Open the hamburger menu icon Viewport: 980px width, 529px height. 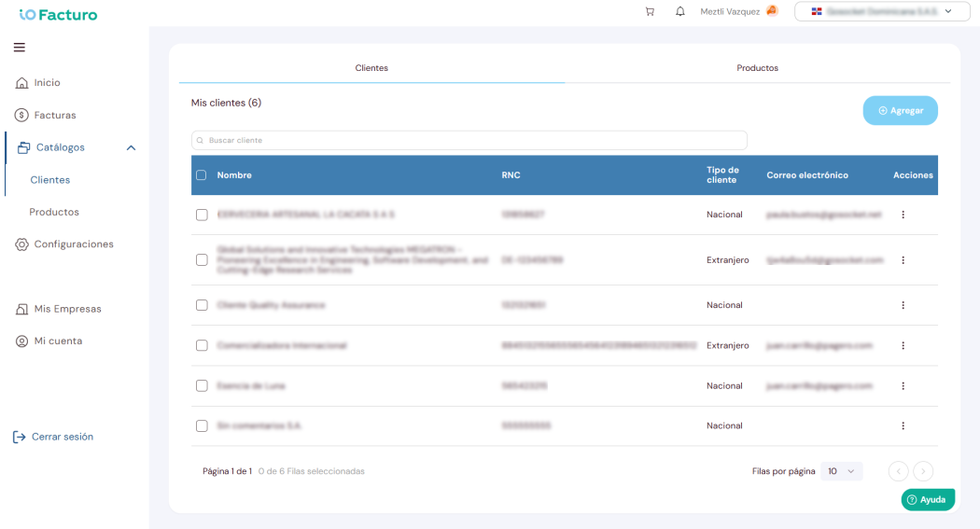tap(20, 48)
